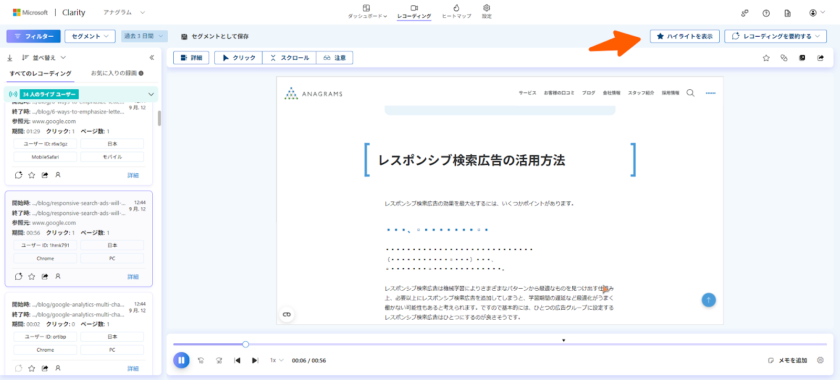Open player settings gear icon
Viewport: 840px width, 380px height.
point(820,360)
